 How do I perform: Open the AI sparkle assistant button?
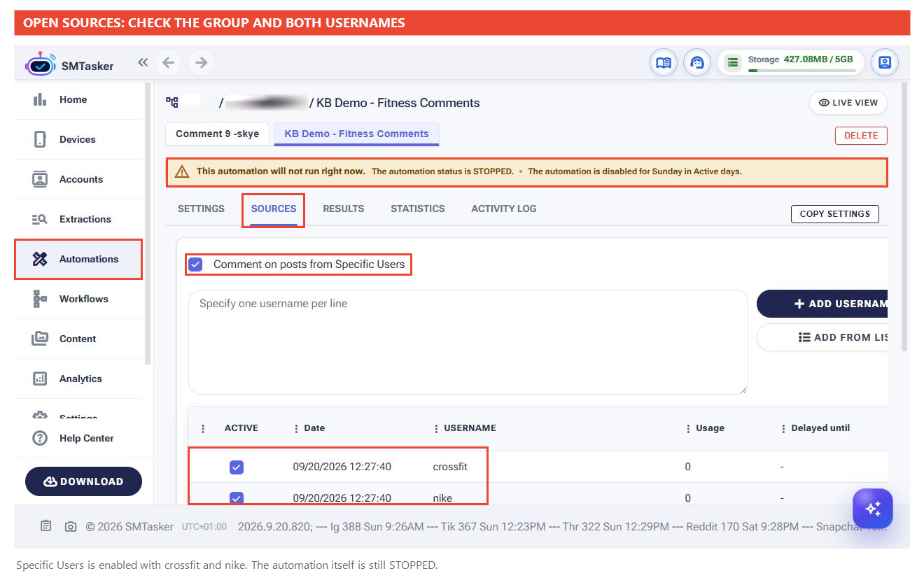pyautogui.click(x=873, y=509)
